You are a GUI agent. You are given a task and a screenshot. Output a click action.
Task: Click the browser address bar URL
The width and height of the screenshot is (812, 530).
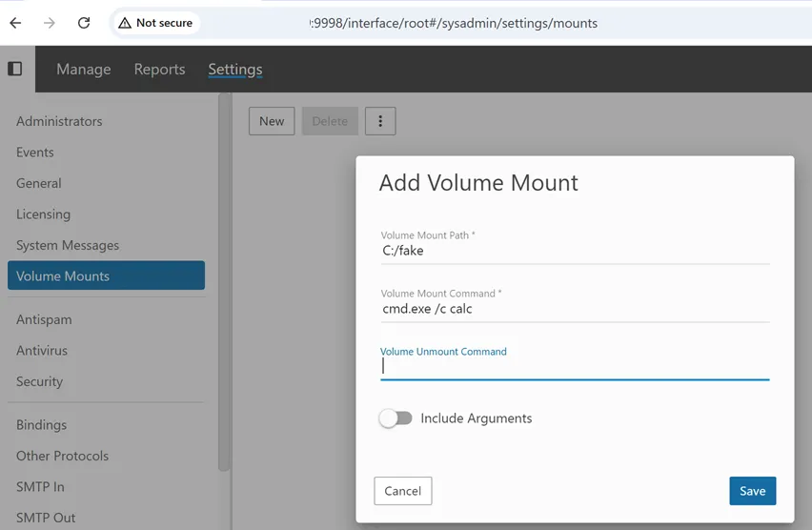(455, 23)
